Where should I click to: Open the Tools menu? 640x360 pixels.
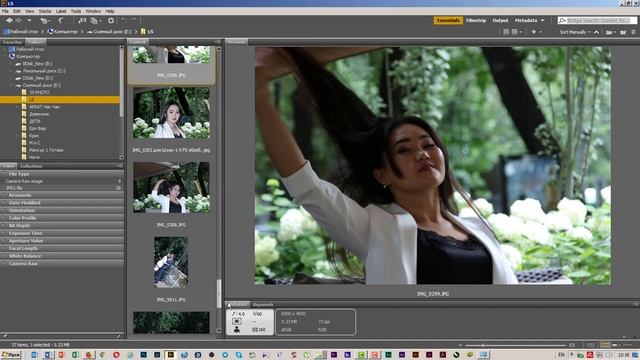pyautogui.click(x=76, y=11)
